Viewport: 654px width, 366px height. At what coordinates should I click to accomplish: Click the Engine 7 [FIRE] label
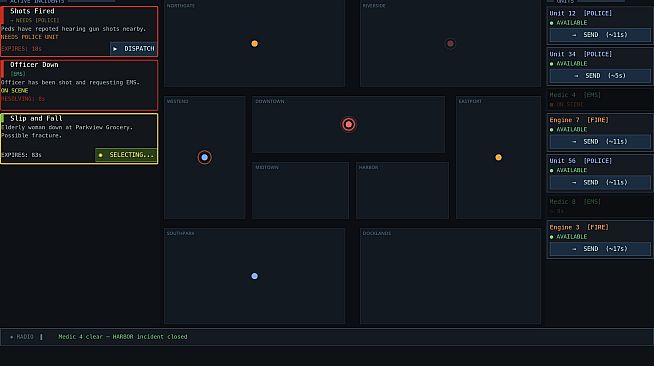(x=579, y=120)
